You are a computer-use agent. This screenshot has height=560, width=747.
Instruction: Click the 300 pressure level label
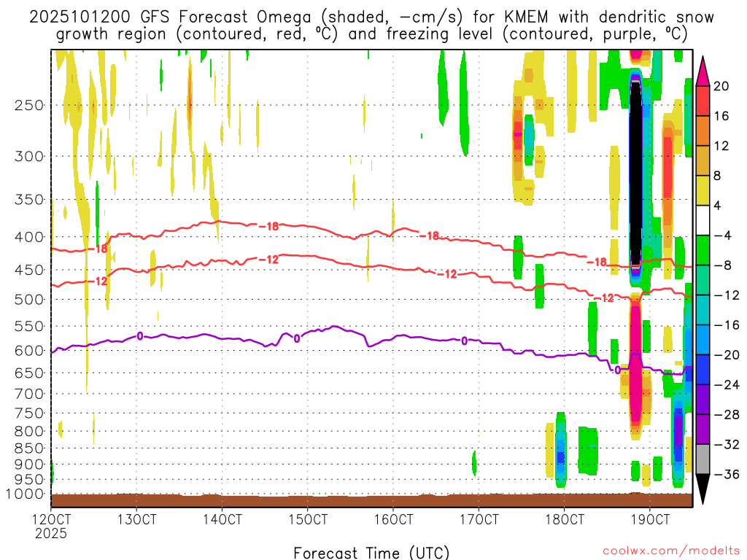pos(29,156)
